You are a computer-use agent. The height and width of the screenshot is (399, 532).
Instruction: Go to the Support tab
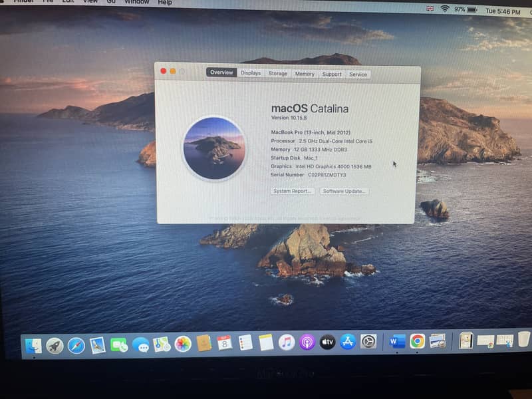click(332, 74)
